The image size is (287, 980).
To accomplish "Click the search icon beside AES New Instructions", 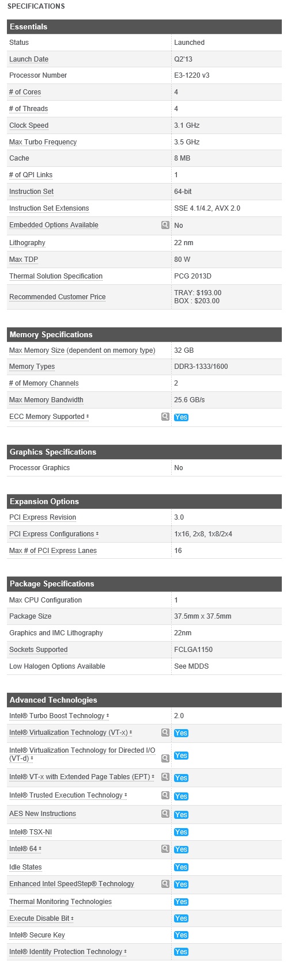I will pos(165,814).
